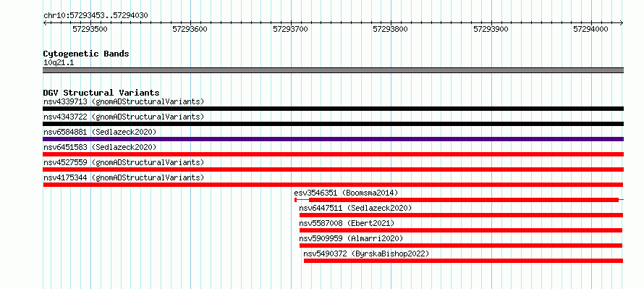The width and height of the screenshot is (644, 289).
Task: Click the right arrowhead of the ruler
Action: pos(622,23)
